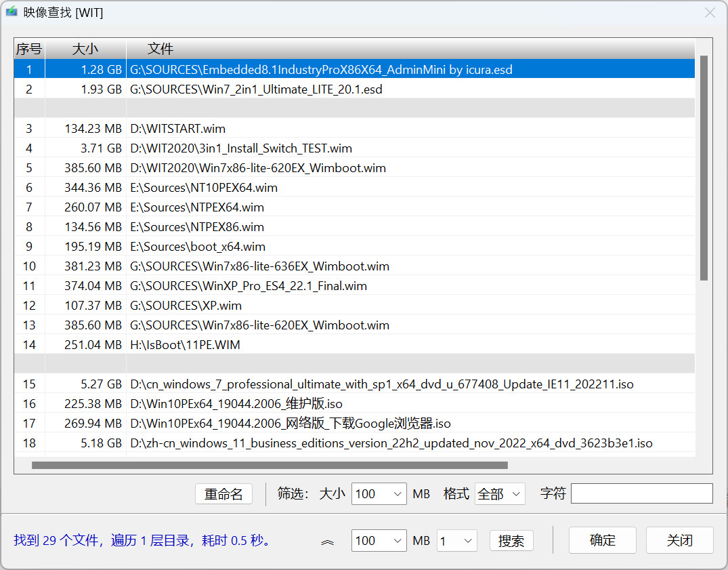Select 3in1_Install_Switch_TEST.wim row
Image resolution: width=728 pixels, height=570 pixels.
pos(354,148)
